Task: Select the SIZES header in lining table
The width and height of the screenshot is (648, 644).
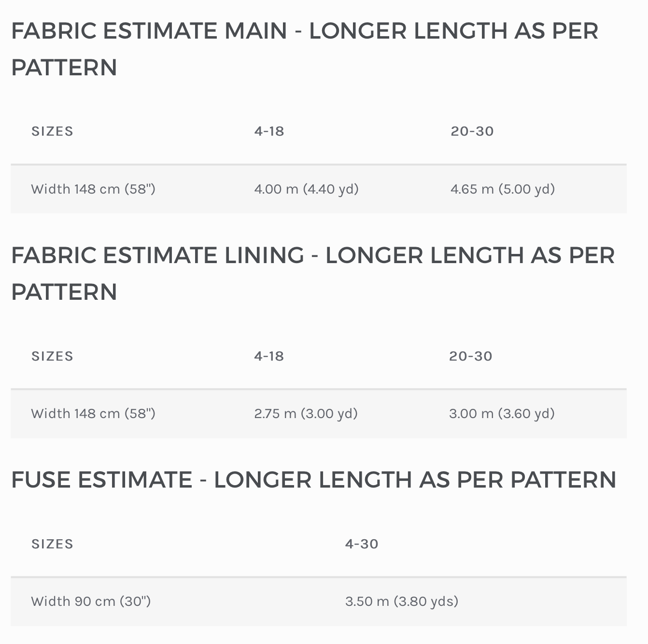Action: 52,356
